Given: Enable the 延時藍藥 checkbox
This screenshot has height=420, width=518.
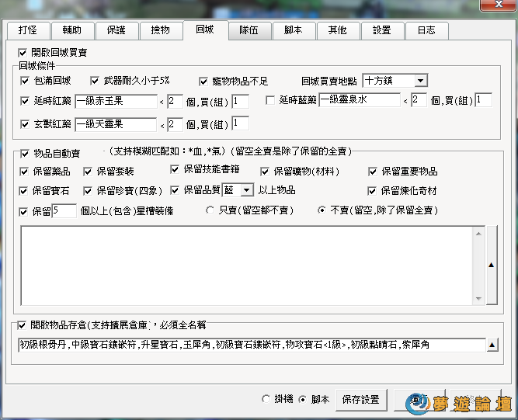Looking at the screenshot, I should tap(270, 100).
